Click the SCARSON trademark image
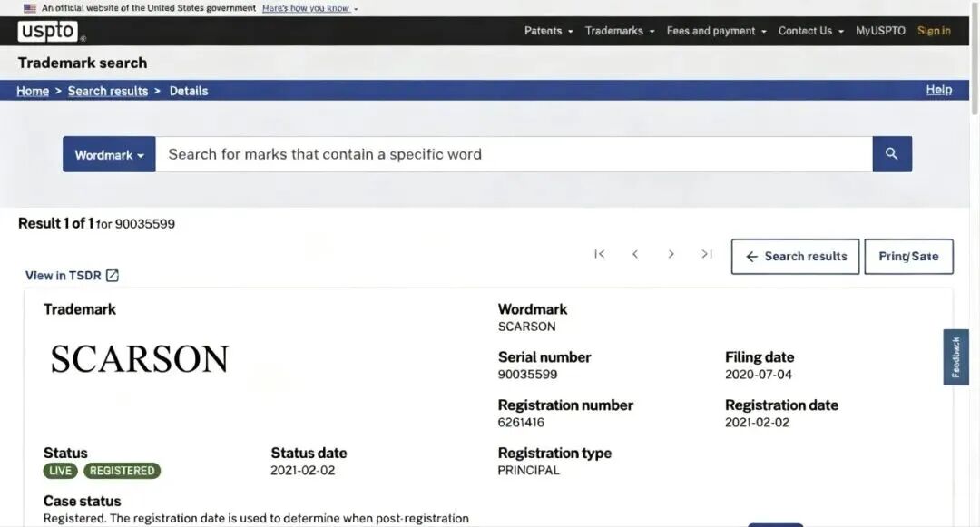The image size is (980, 527). [x=140, y=359]
